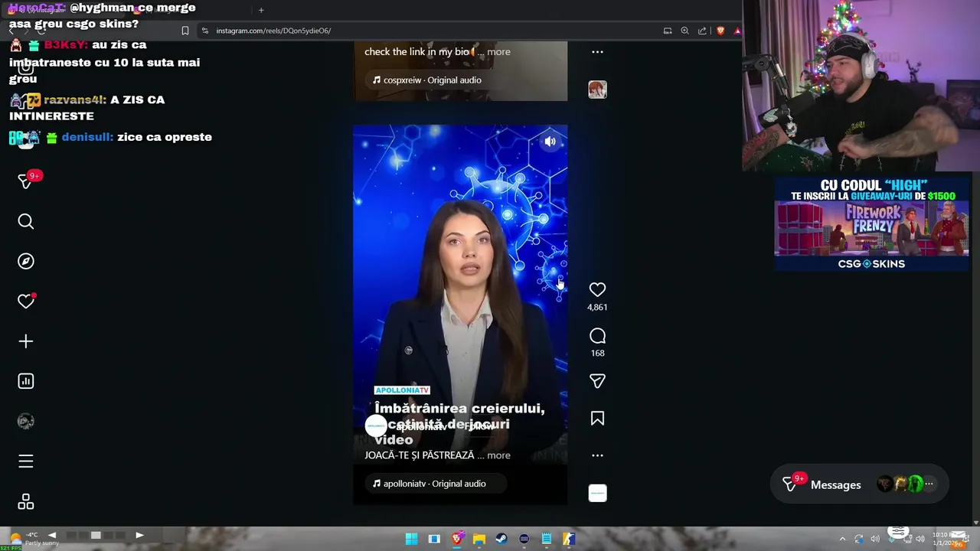Open the apolloniatv audio thumbnail beside the reel
This screenshot has width=980, height=551.
(597, 494)
